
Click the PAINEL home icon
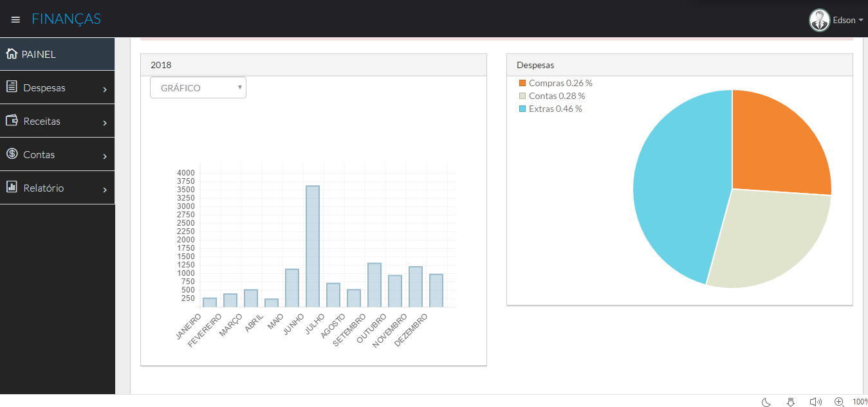[12, 53]
